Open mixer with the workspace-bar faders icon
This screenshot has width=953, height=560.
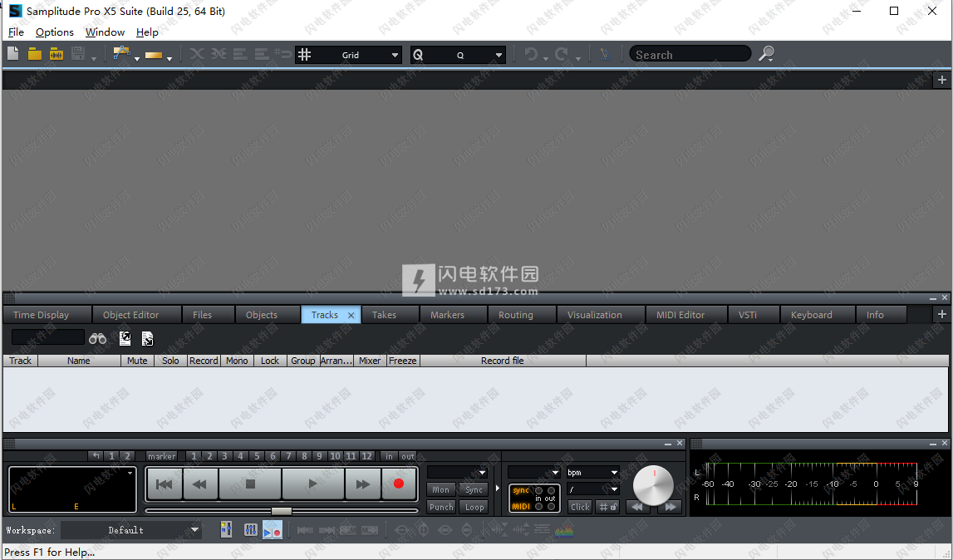(x=250, y=529)
